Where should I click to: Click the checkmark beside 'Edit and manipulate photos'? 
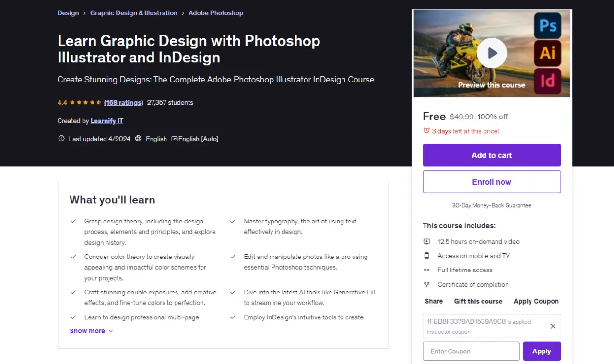(x=233, y=257)
